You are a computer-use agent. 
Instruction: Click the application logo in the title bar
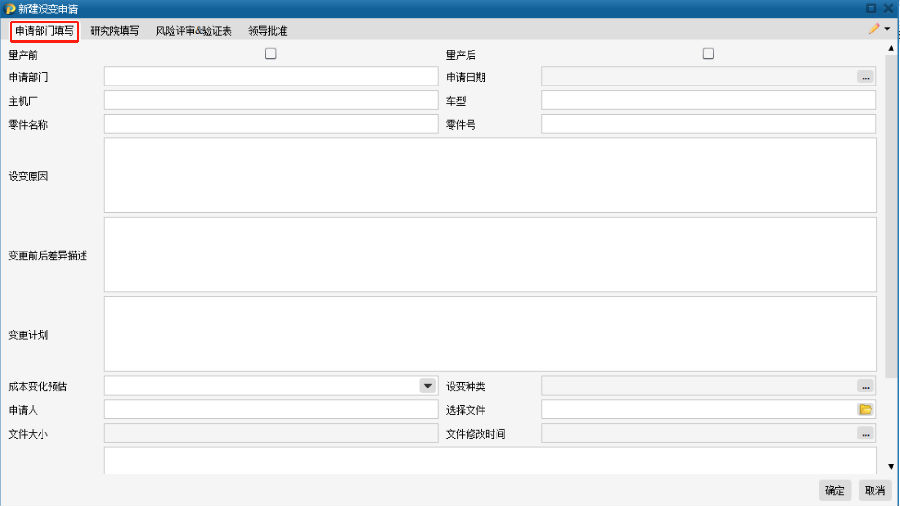pyautogui.click(x=9, y=9)
